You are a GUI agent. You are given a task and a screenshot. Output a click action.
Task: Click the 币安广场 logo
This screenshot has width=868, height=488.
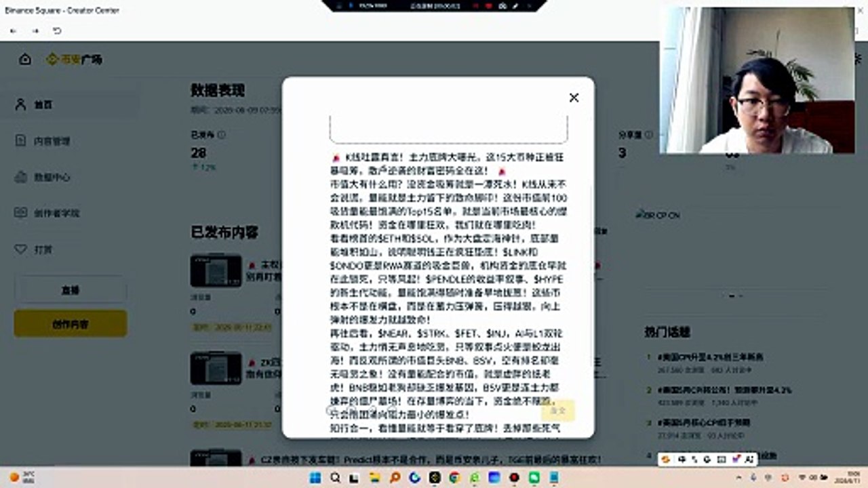75,60
